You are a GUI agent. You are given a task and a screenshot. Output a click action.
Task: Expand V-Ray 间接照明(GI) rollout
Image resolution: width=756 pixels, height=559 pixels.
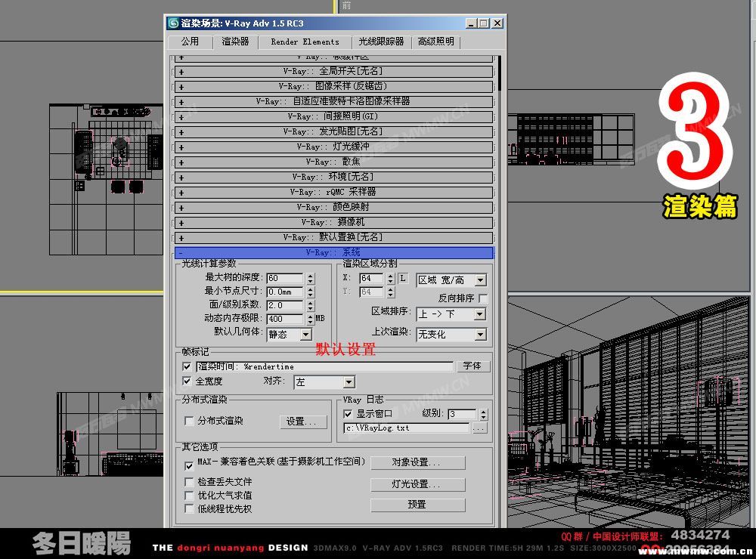pos(333,116)
